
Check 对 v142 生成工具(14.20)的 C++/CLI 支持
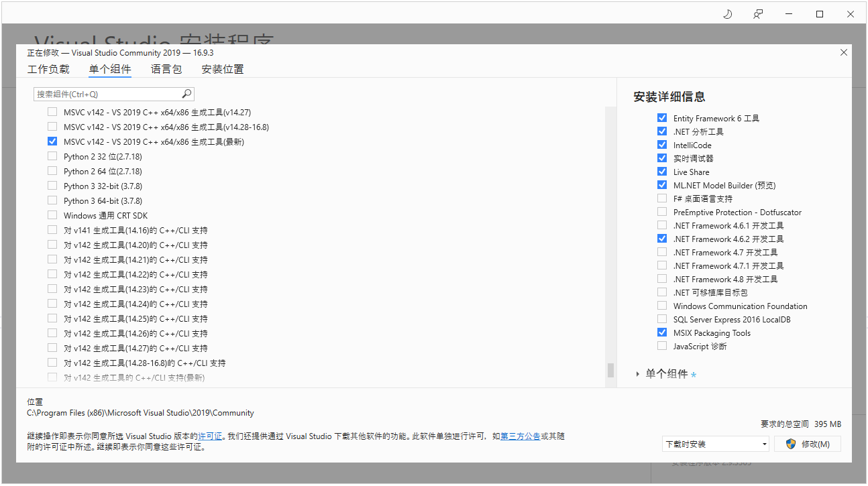52,245
